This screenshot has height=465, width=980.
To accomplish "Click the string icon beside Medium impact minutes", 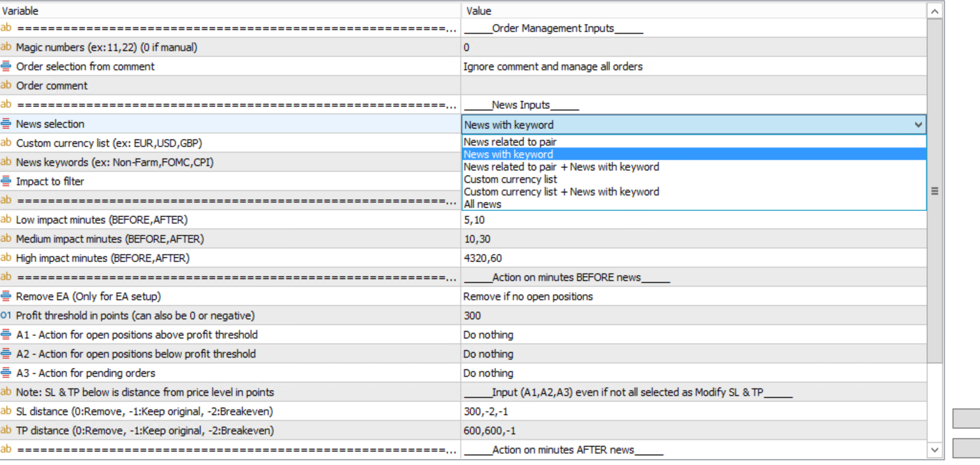I will [6, 239].
